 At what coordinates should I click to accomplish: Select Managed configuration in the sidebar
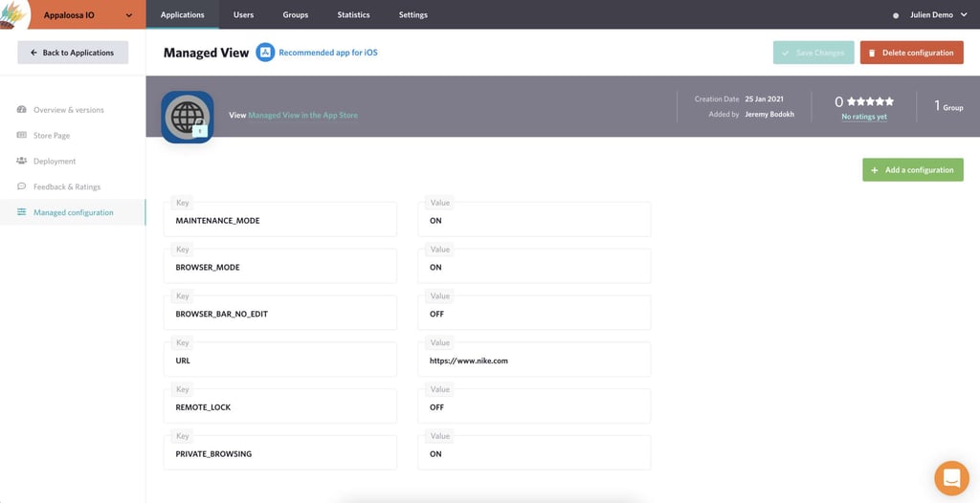73,212
